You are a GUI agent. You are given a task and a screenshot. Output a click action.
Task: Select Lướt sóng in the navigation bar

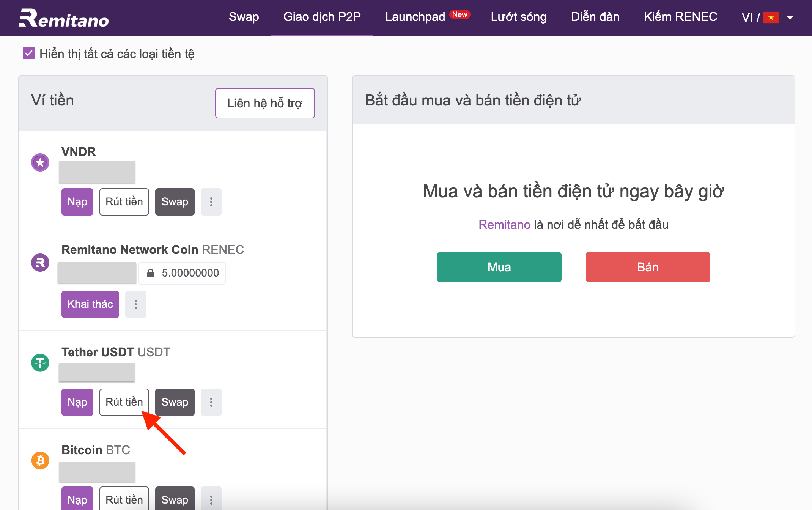[519, 17]
